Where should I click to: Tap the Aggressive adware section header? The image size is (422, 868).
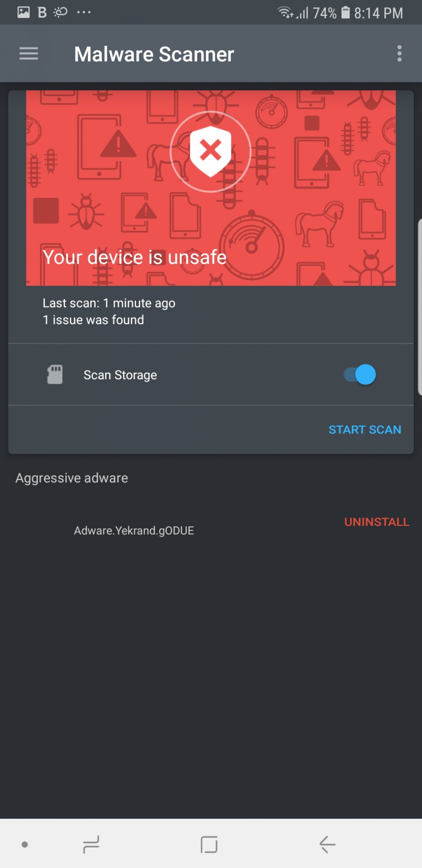pyautogui.click(x=72, y=478)
